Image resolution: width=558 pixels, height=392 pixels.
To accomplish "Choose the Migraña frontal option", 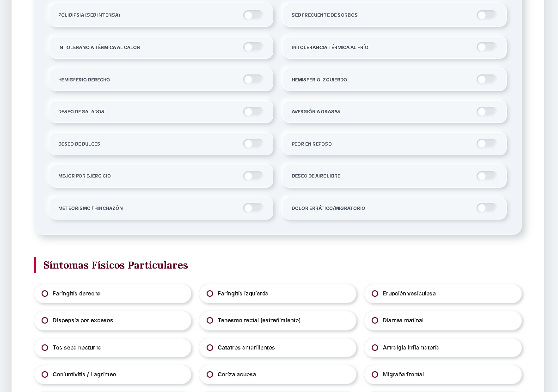I will coord(375,374).
